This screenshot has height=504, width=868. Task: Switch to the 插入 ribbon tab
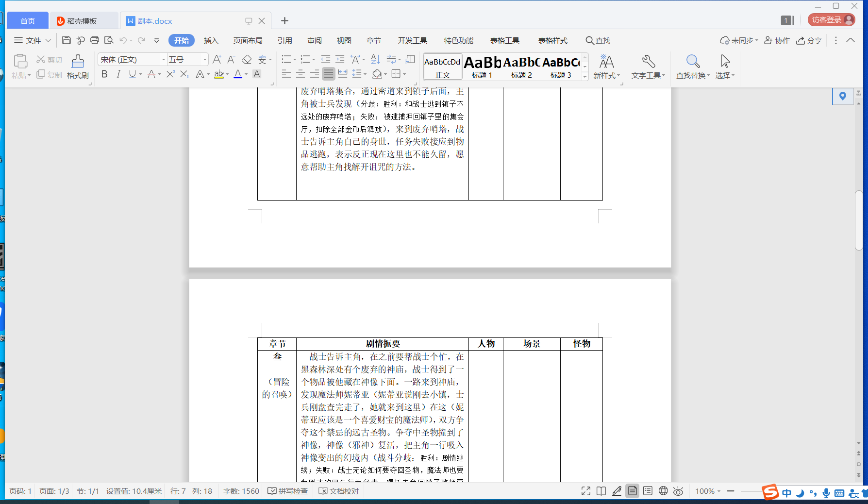[x=211, y=40]
